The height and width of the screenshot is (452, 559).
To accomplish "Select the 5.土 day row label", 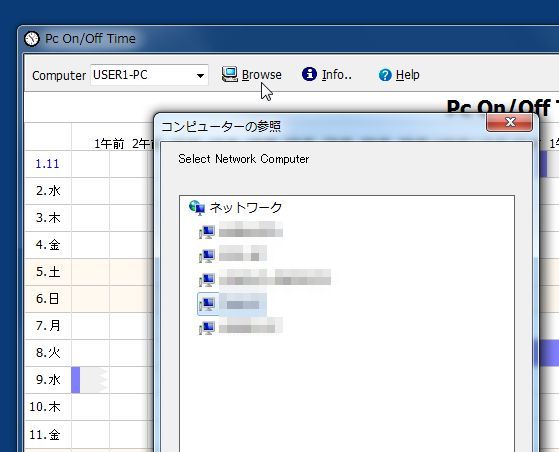I will point(48,272).
